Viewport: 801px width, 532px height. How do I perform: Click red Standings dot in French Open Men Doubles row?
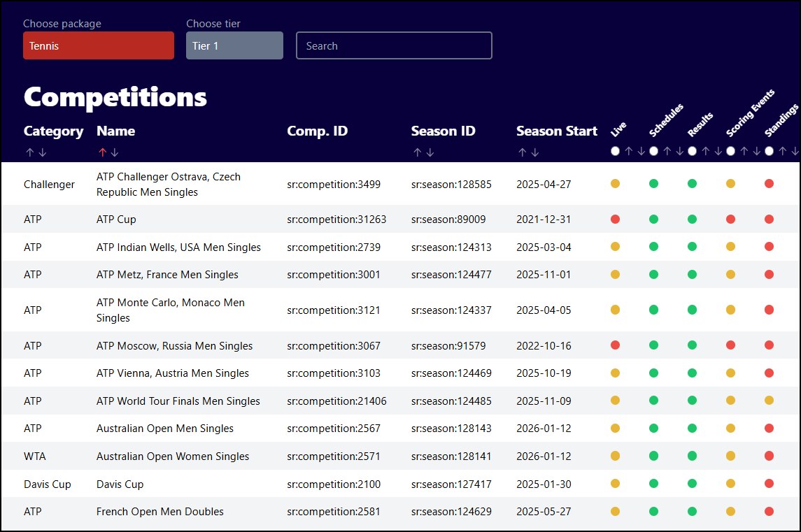tap(769, 511)
